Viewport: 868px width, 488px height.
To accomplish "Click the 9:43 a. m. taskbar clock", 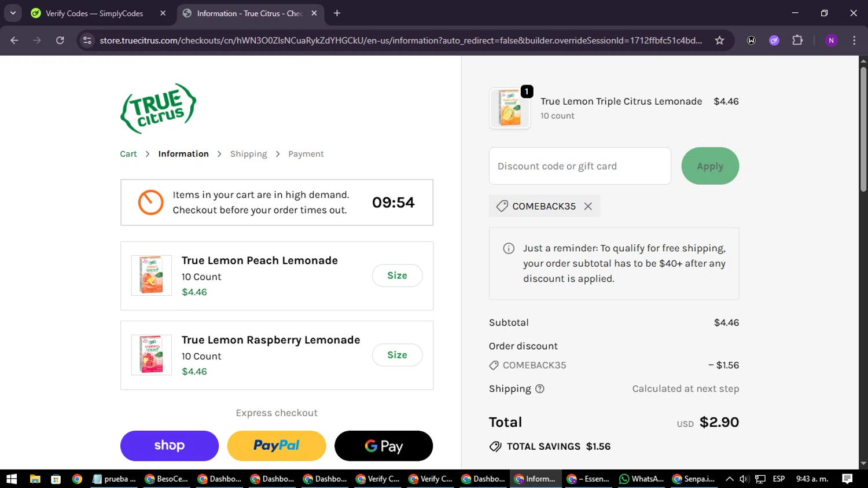I will 812,479.
